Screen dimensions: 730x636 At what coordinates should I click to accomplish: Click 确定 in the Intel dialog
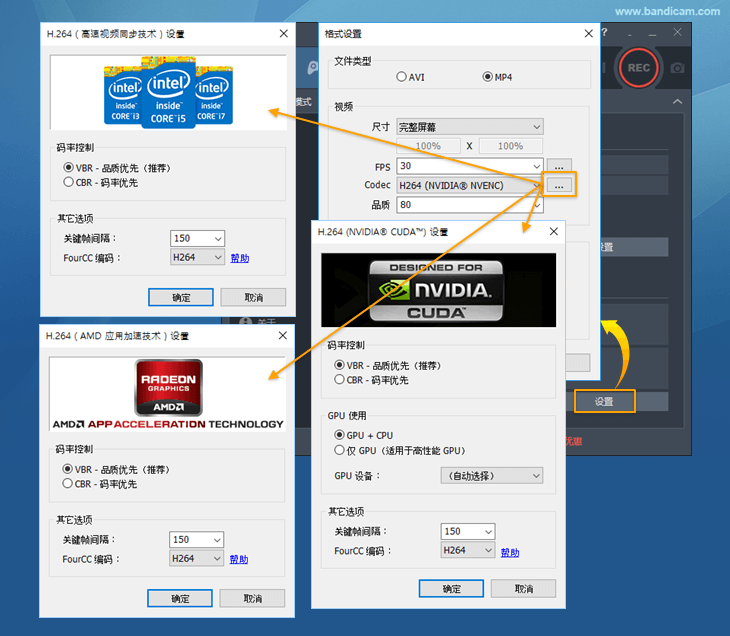pyautogui.click(x=181, y=297)
